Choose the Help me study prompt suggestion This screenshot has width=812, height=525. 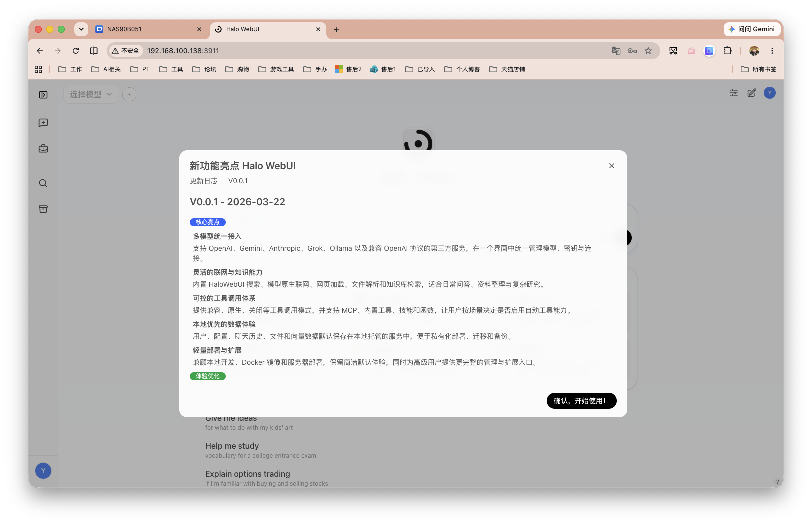[261, 450]
